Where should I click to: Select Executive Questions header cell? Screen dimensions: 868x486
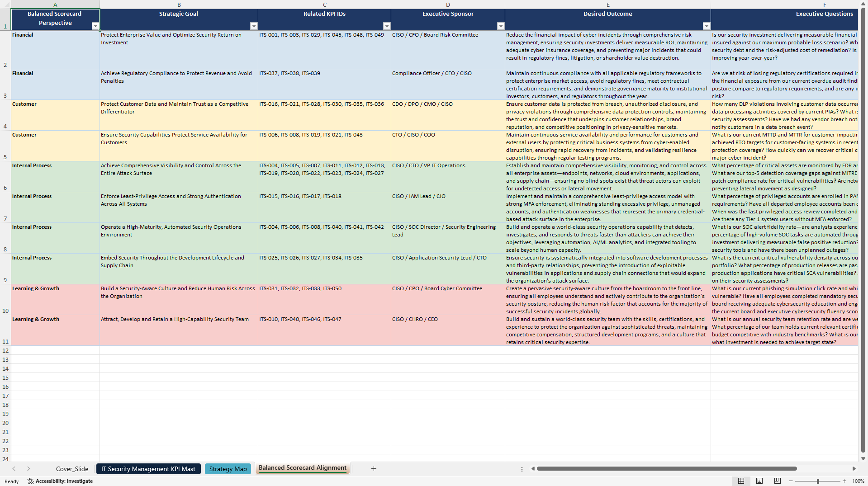pyautogui.click(x=784, y=20)
